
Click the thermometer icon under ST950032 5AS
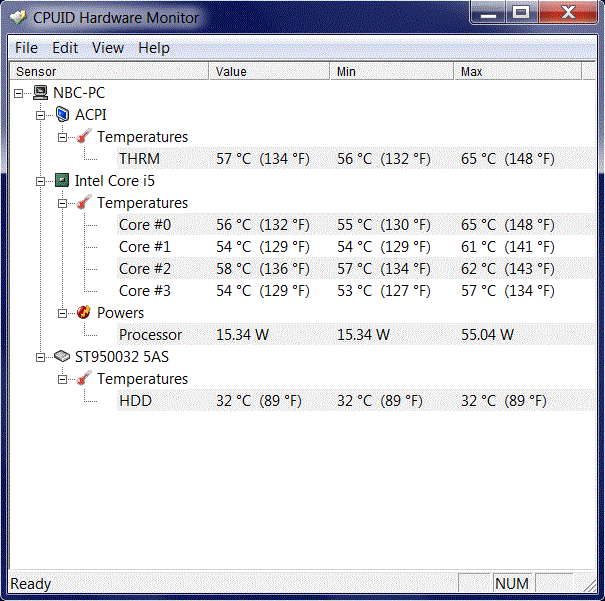84,378
